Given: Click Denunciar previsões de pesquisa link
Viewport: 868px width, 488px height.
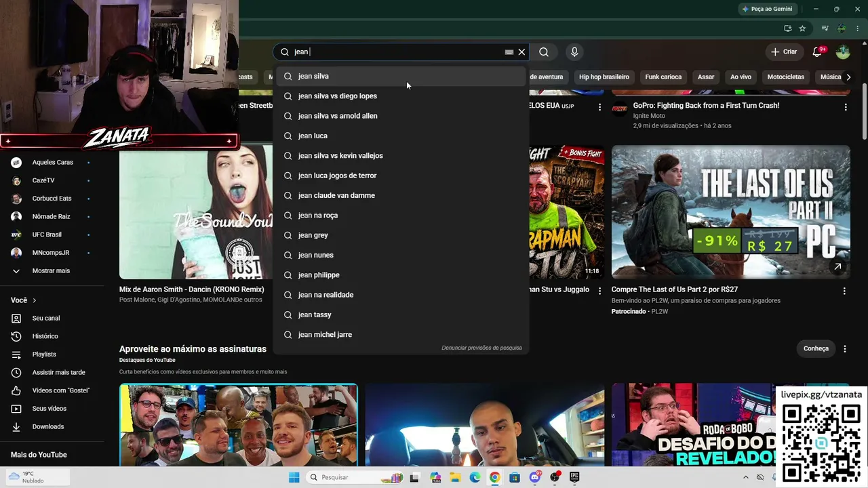Looking at the screenshot, I should pos(481,348).
